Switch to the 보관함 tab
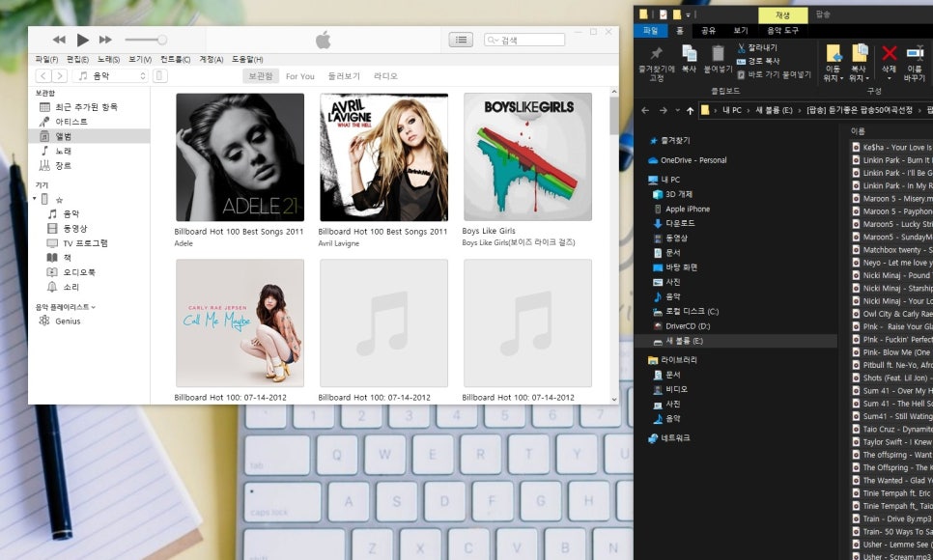This screenshot has height=560, width=933. [x=261, y=76]
